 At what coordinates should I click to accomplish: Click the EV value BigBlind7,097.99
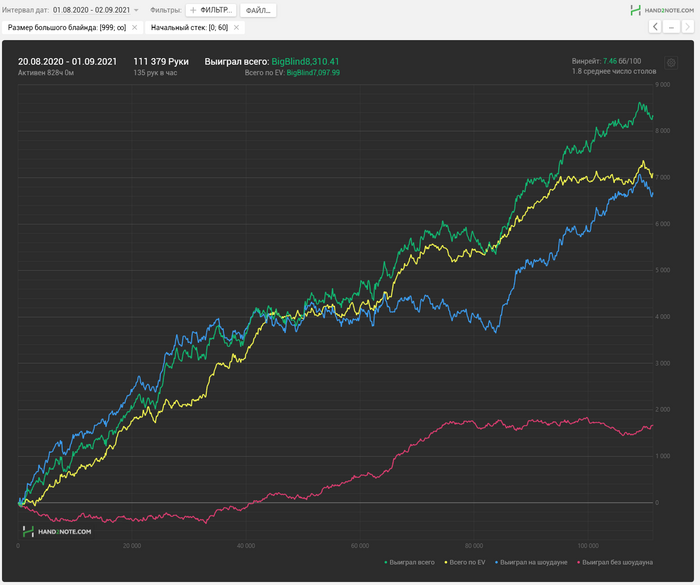tap(313, 72)
